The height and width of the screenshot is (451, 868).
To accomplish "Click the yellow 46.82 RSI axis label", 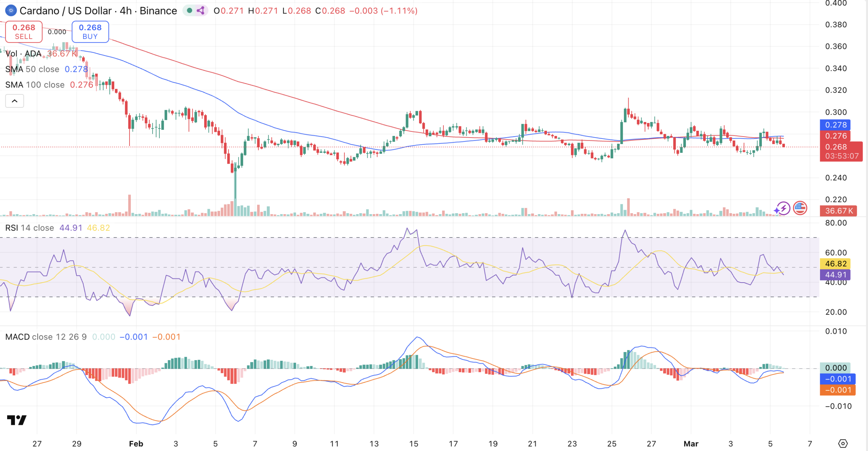I will [835, 264].
